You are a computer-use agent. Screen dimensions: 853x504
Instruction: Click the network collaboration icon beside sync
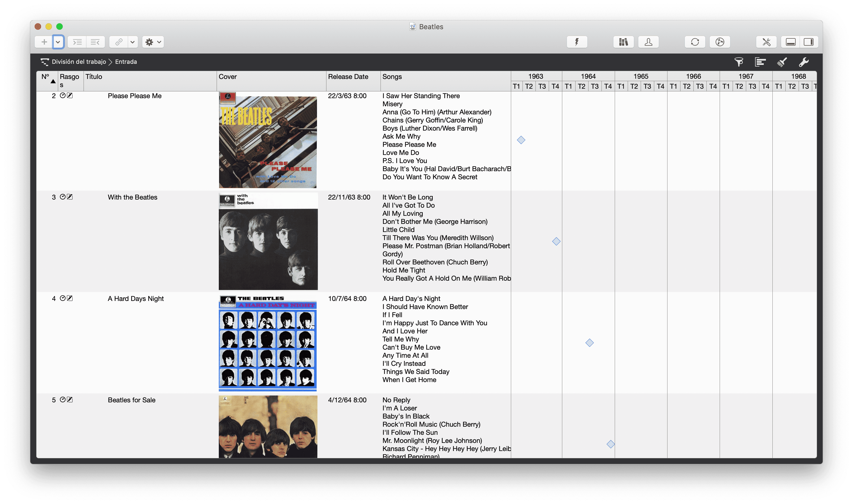click(x=720, y=42)
